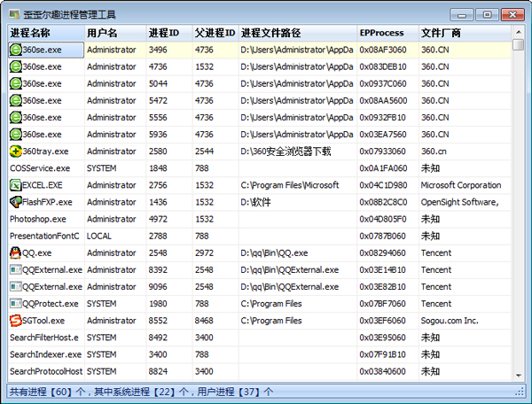The height and width of the screenshot is (404, 532).
Task: Click path C:\Program Files\Microsoft
Action: click(x=290, y=185)
